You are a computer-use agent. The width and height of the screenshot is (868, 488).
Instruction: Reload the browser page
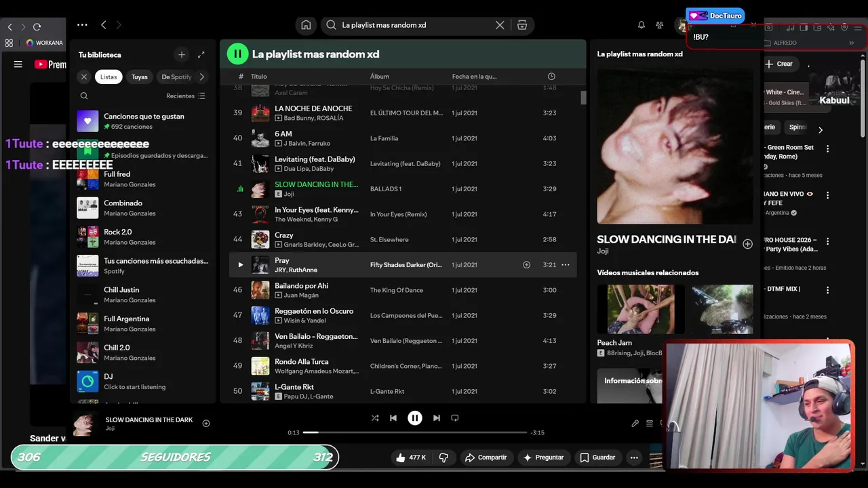37,27
